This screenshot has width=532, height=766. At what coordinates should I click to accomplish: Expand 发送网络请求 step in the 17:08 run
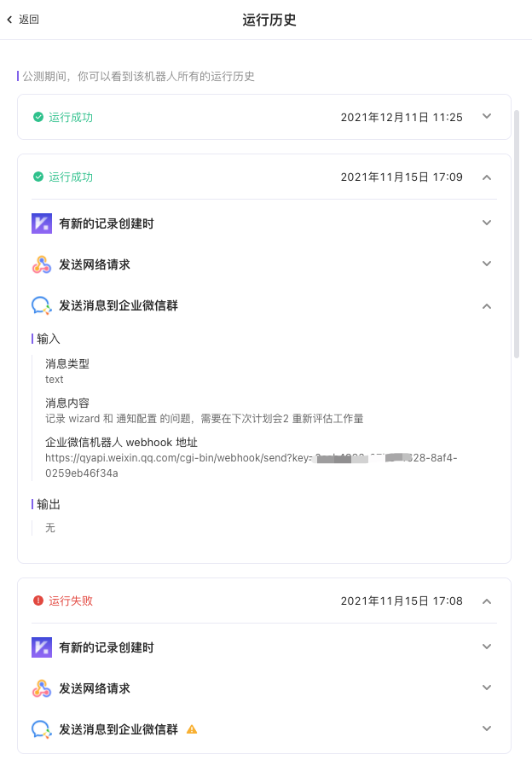(x=487, y=688)
